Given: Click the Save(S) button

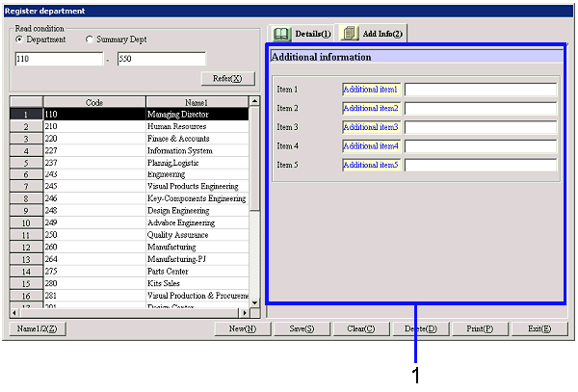Looking at the screenshot, I should click(302, 328).
